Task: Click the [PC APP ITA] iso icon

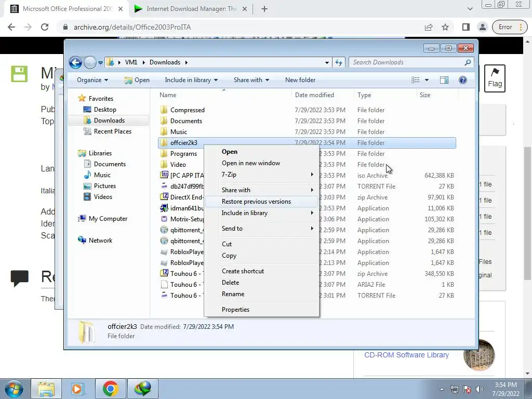Action: [x=164, y=175]
